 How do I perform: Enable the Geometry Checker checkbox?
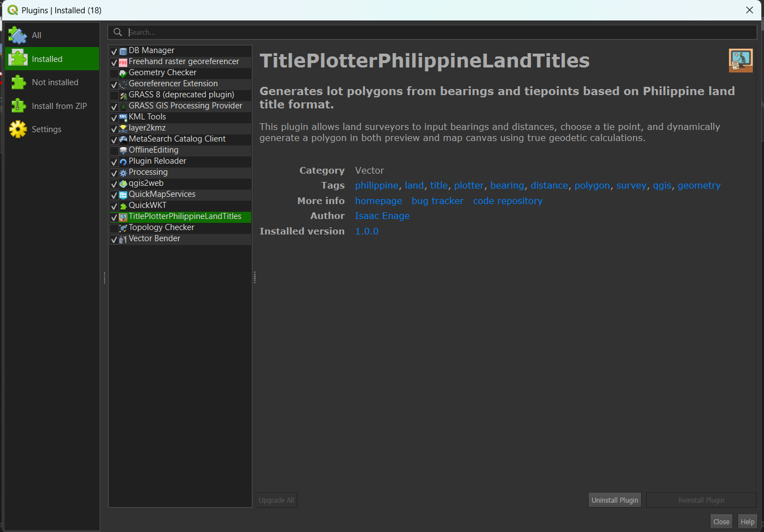114,73
